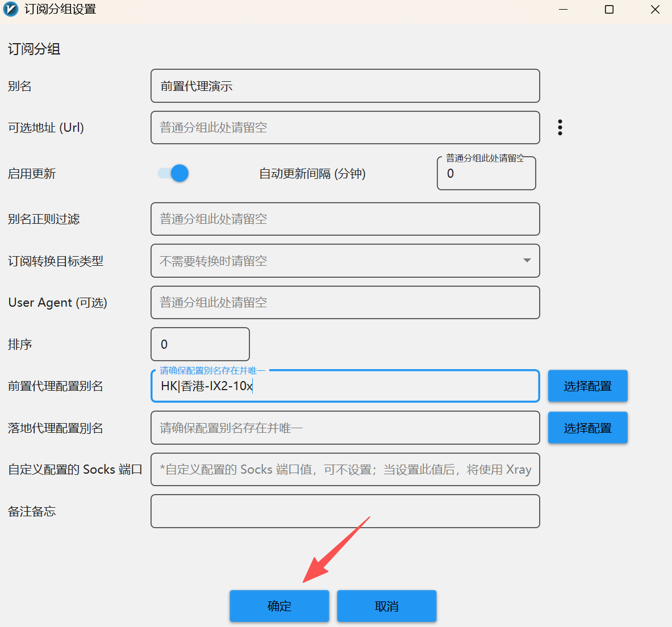
Task: Maximize the 订阅分组设置 window
Action: [609, 10]
